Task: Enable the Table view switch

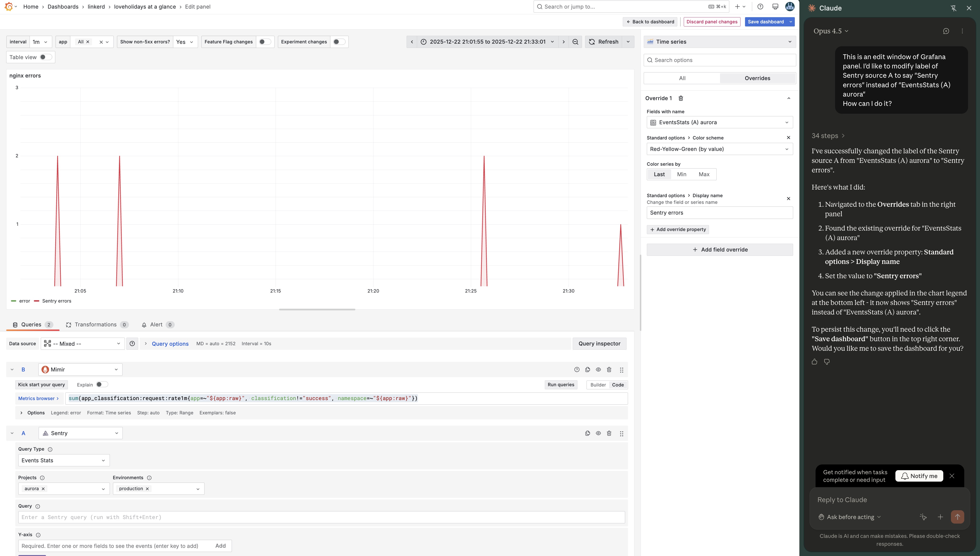Action: coord(46,57)
